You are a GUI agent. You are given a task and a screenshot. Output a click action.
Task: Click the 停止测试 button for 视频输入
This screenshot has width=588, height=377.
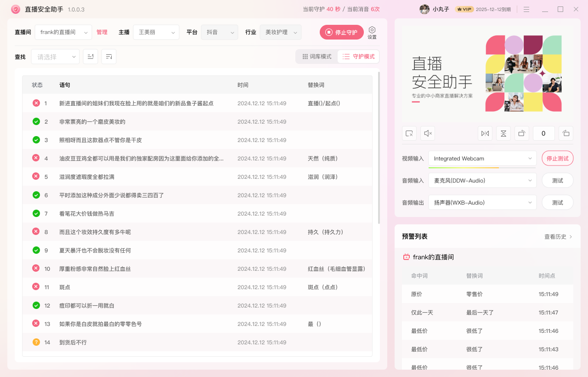pyautogui.click(x=558, y=158)
